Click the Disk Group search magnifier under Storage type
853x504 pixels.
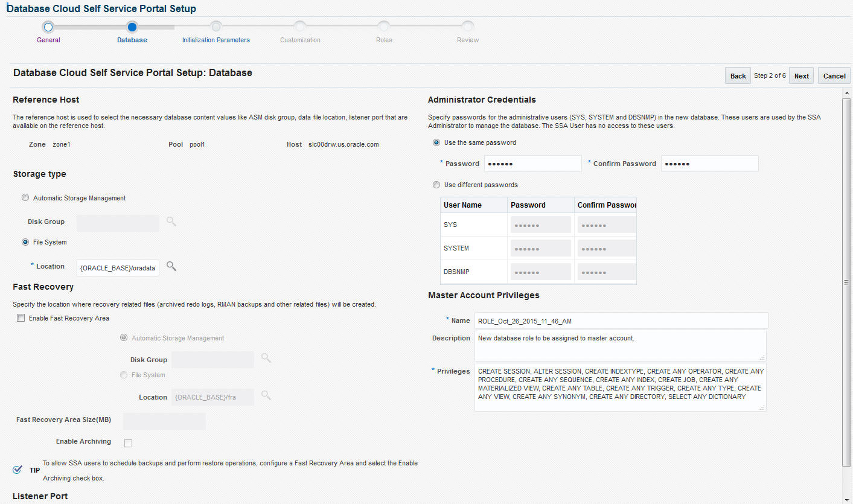coord(171,222)
